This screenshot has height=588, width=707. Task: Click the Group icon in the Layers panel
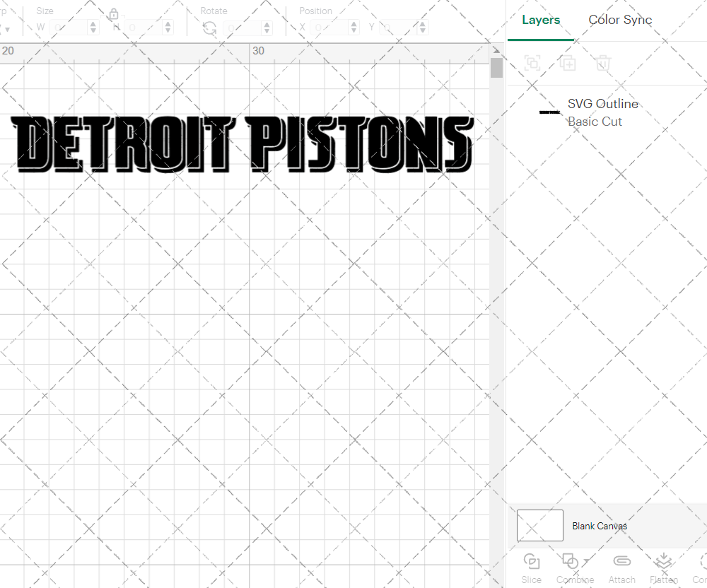(x=532, y=63)
